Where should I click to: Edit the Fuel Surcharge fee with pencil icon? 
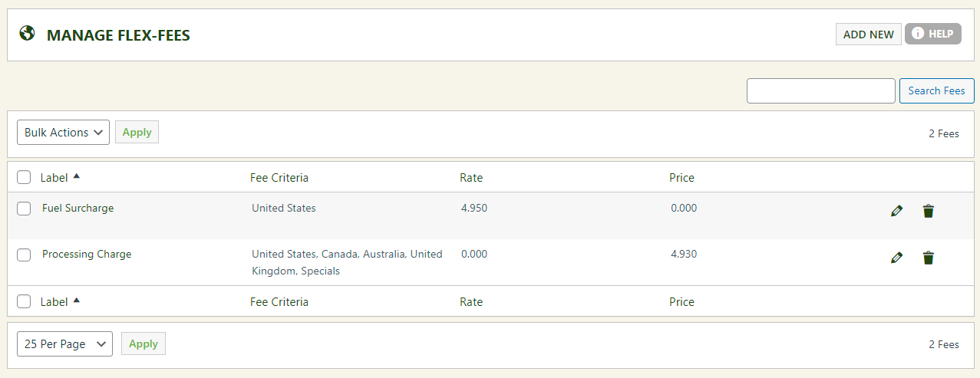pyautogui.click(x=896, y=211)
